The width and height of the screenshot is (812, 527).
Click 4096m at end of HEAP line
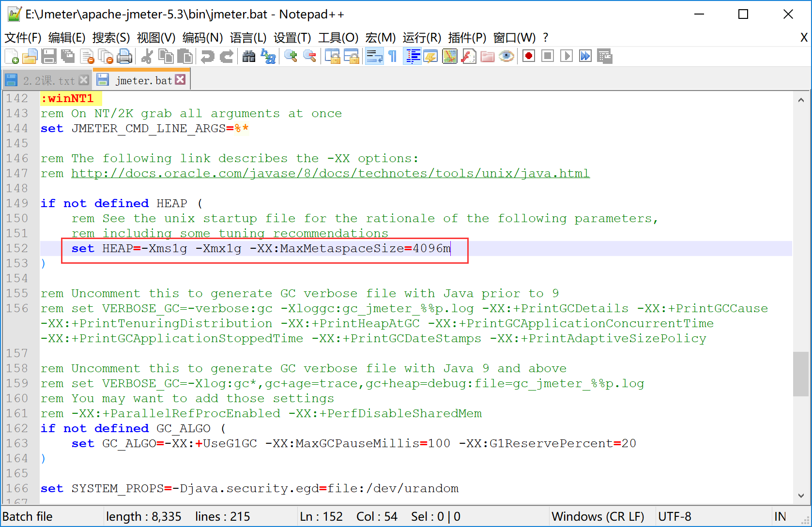[x=431, y=248]
